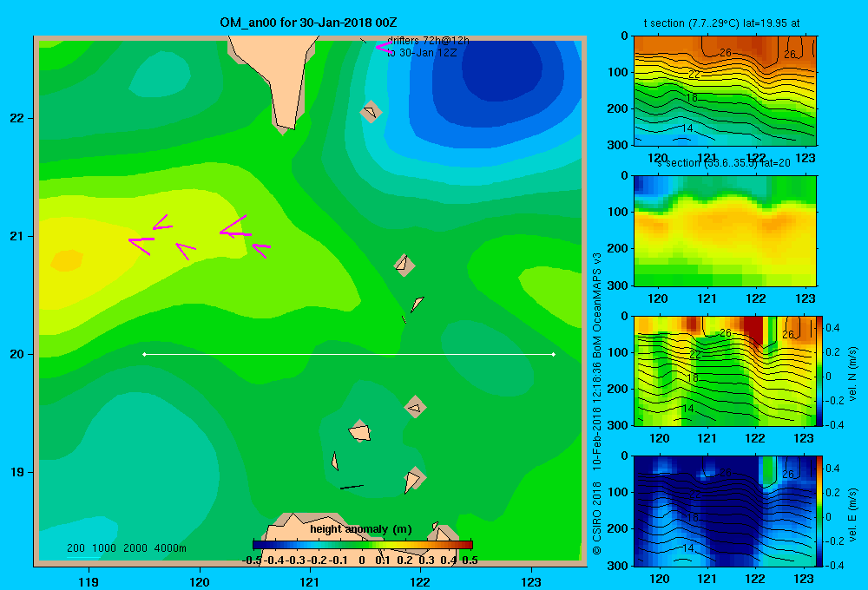Click the 'vel. N (m/s)' colorbar label
Screen dimensions: 868x590
click(x=853, y=374)
